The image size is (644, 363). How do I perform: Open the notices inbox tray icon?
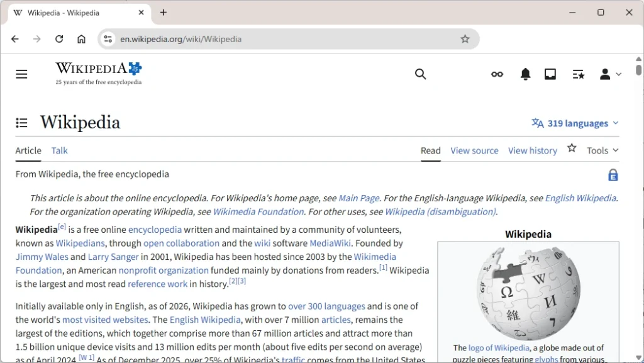550,74
